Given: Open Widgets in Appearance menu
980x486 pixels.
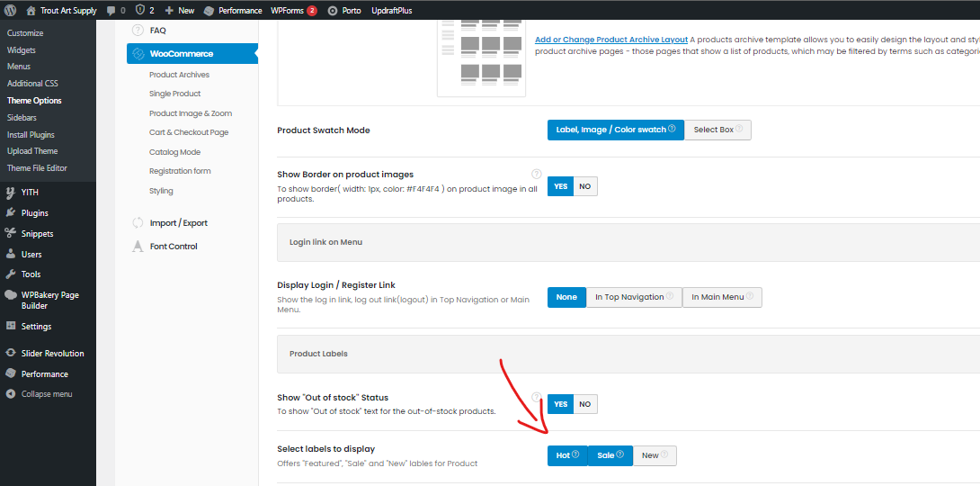Looking at the screenshot, I should point(22,50).
